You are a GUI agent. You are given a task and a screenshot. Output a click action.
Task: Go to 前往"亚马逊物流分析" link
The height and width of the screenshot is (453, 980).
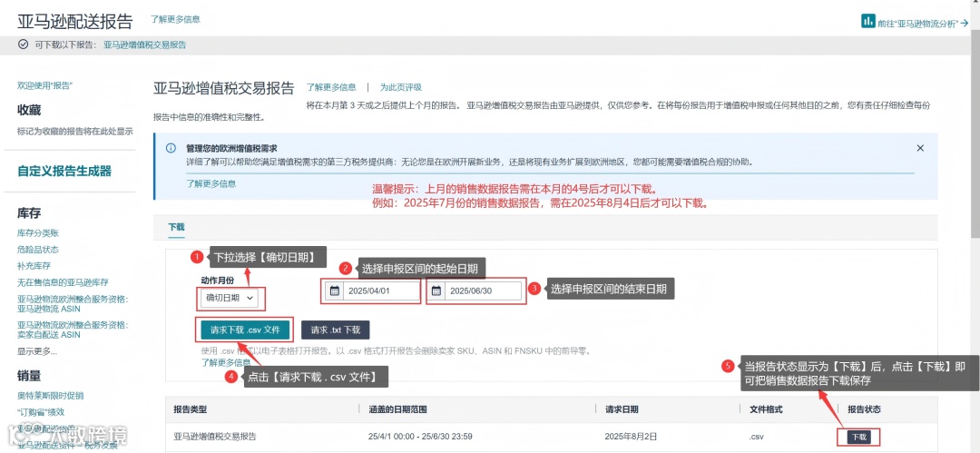[923, 24]
